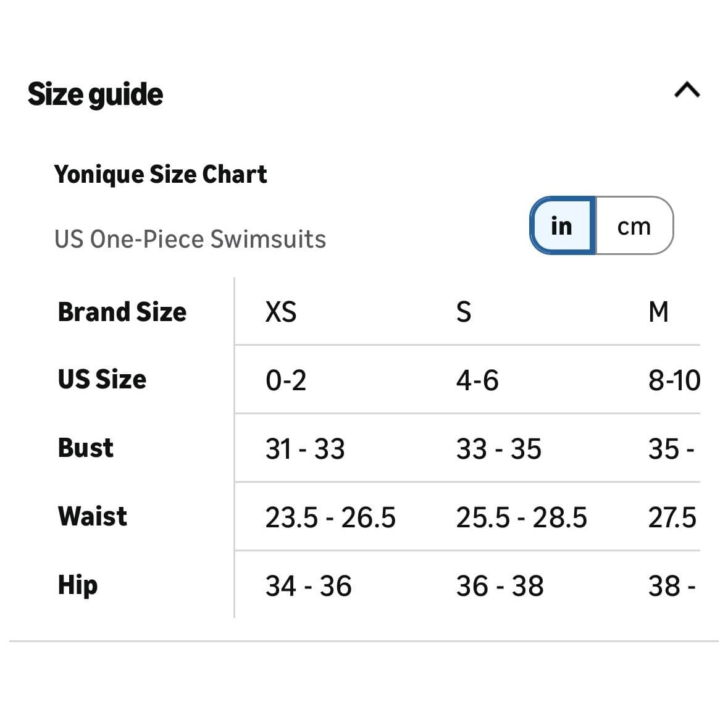Click the US size 8-10 cell

click(674, 380)
